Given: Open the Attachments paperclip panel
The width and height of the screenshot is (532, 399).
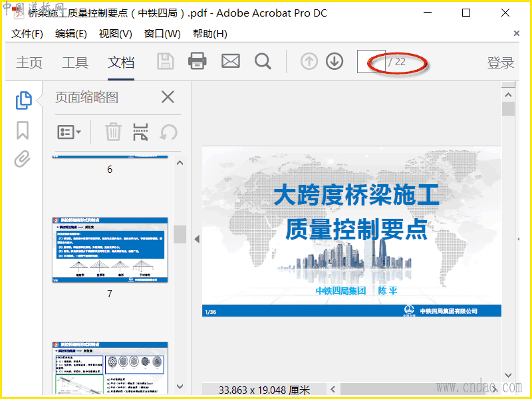Looking at the screenshot, I should point(23,159).
